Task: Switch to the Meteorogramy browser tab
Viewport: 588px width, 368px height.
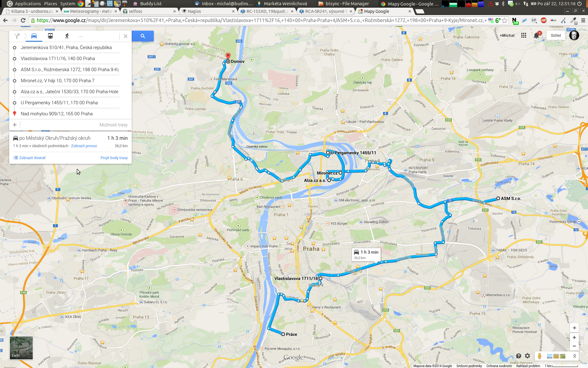Action: point(90,11)
